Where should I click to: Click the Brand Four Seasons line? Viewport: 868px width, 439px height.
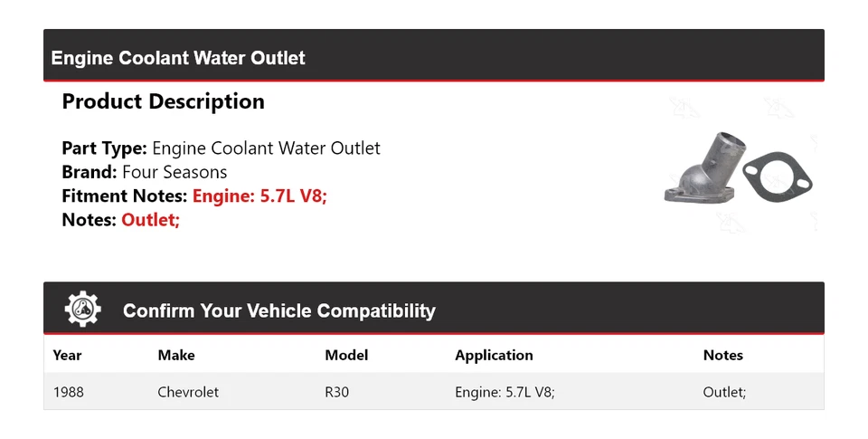[x=145, y=172]
